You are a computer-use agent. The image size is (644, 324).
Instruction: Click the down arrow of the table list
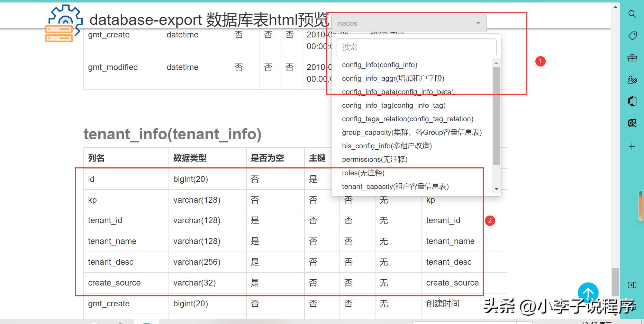(x=496, y=189)
